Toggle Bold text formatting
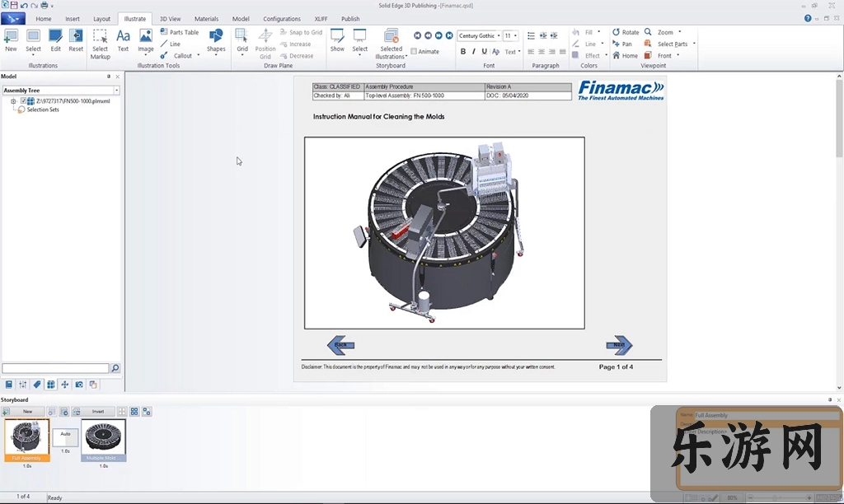844x504 pixels. [463, 52]
